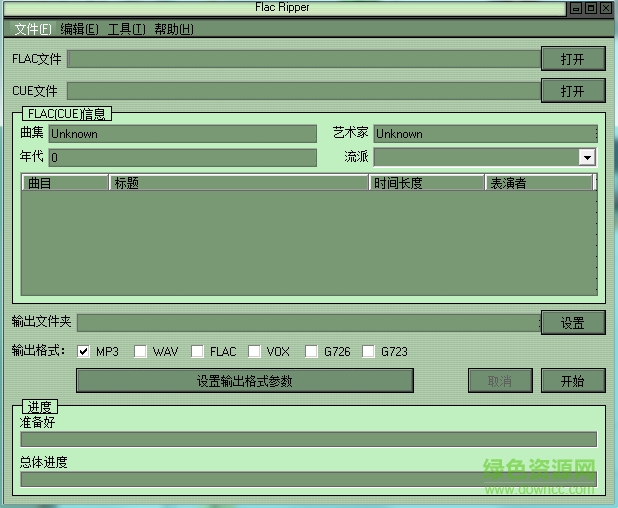Click the 标题 column header
This screenshot has width=618, height=508.
tap(238, 183)
